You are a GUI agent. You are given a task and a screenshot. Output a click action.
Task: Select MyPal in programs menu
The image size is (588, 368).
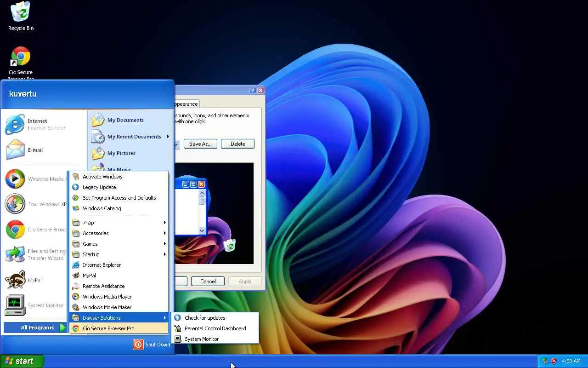[119, 276]
